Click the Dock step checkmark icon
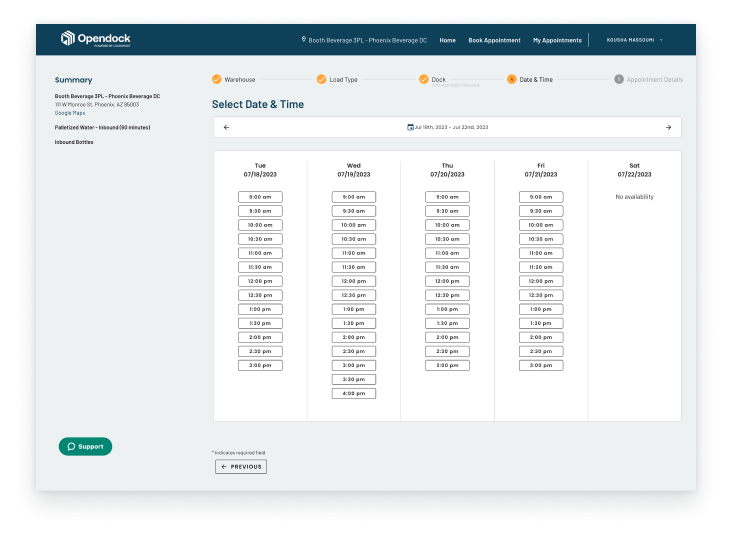The width and height of the screenshot is (732, 539). coord(423,79)
